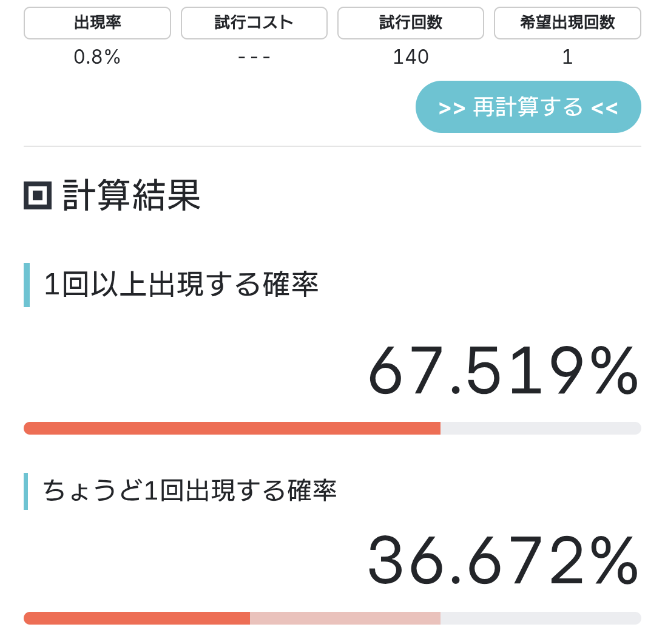
Task: Click the --- trial cost value
Action: [x=254, y=57]
